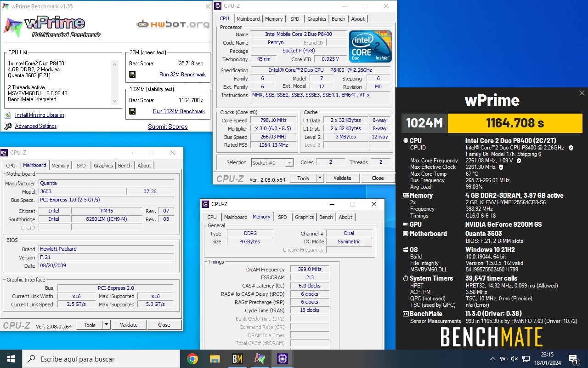Click Tools button in CPU-Z Mainboard window
Screen dimensions: 588x368
pyautogui.click(x=90, y=325)
